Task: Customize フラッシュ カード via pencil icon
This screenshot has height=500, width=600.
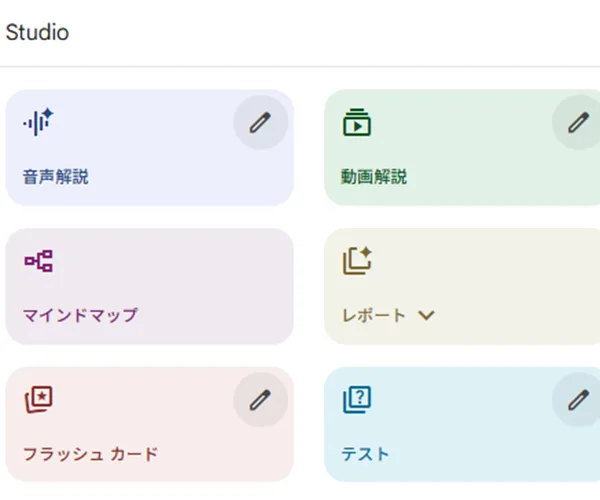Action: click(260, 400)
